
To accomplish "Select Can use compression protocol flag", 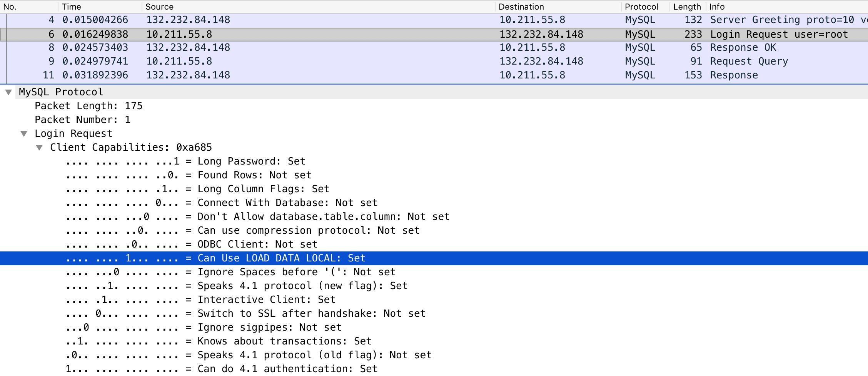I will (x=242, y=231).
